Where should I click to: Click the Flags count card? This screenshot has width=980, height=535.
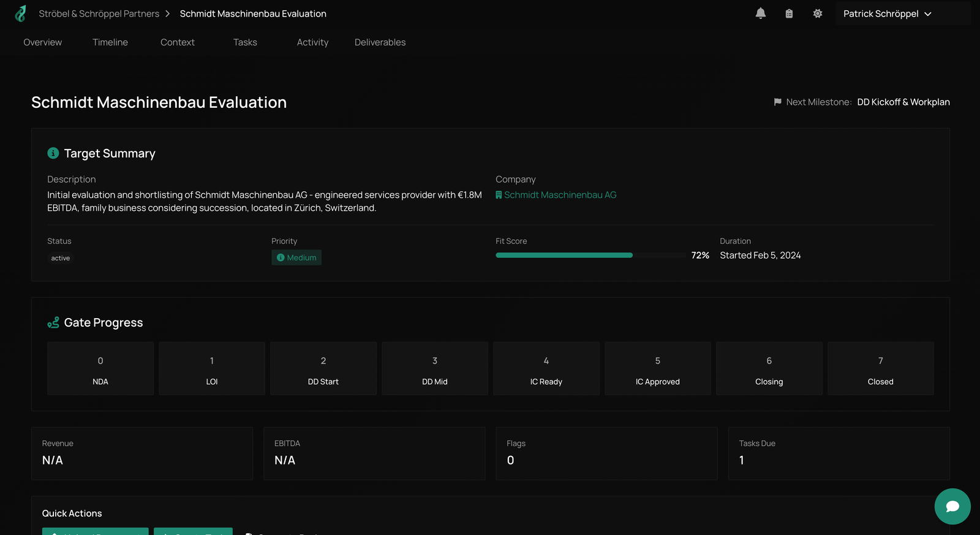[606, 453]
